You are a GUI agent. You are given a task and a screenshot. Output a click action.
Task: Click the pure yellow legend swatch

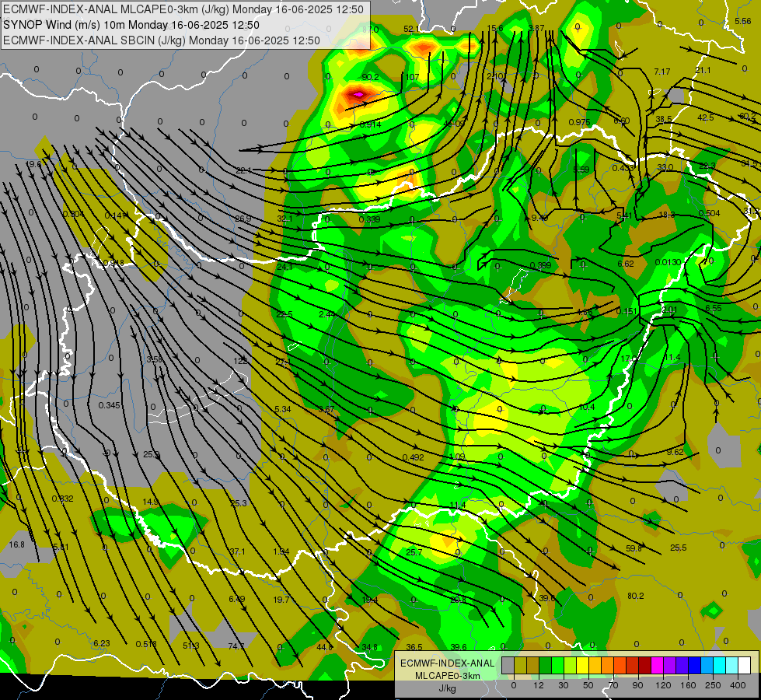(x=582, y=665)
